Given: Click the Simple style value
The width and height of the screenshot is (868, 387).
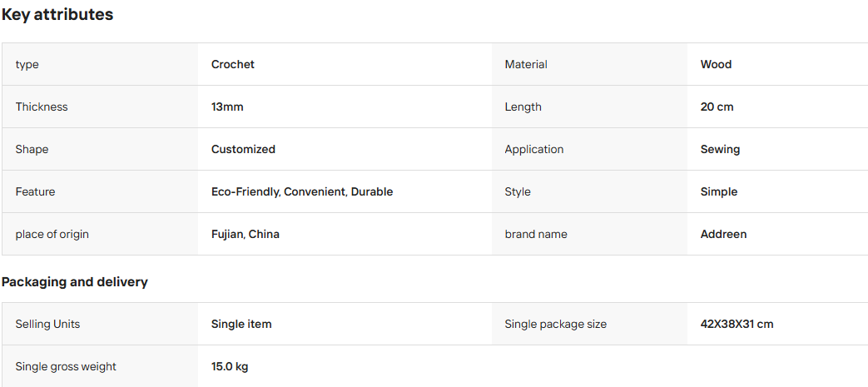Looking at the screenshot, I should tap(718, 192).
